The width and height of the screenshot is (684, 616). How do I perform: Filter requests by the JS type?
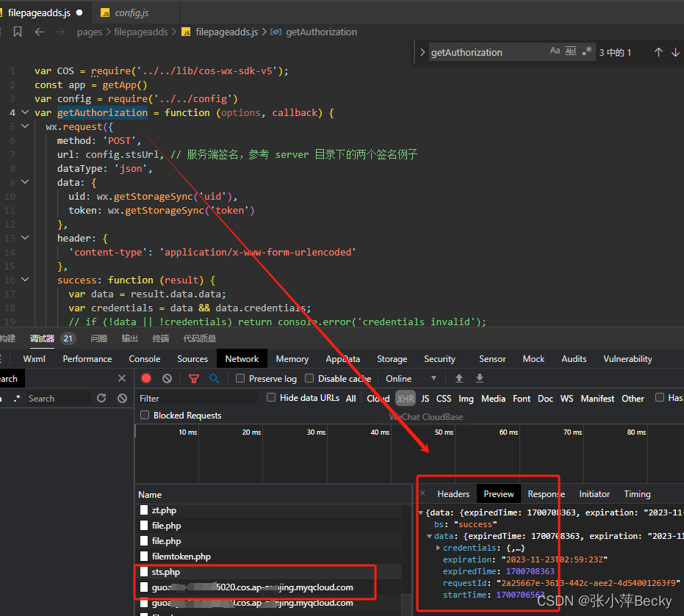425,399
